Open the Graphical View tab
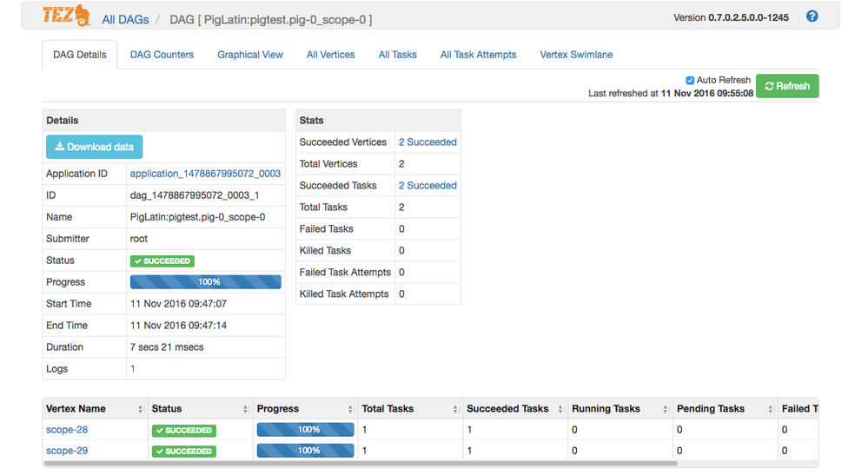The height and width of the screenshot is (475, 868). point(250,55)
